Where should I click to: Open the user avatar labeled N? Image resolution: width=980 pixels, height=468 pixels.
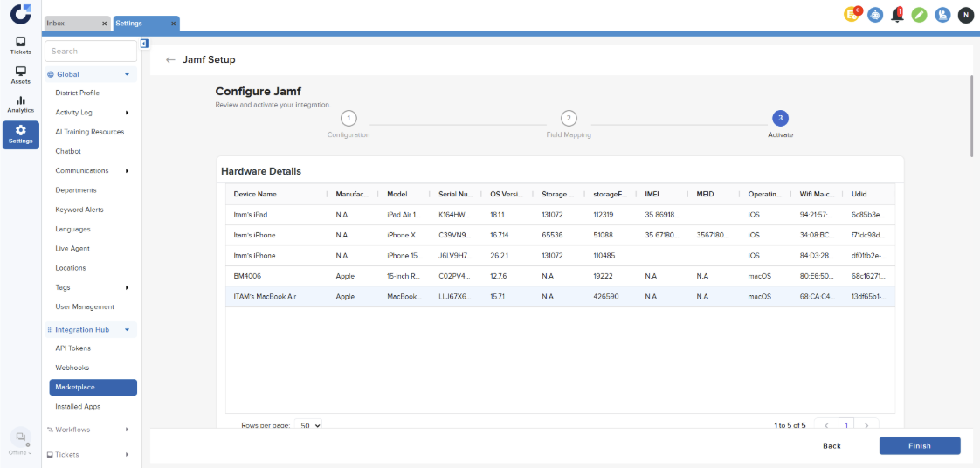965,15
